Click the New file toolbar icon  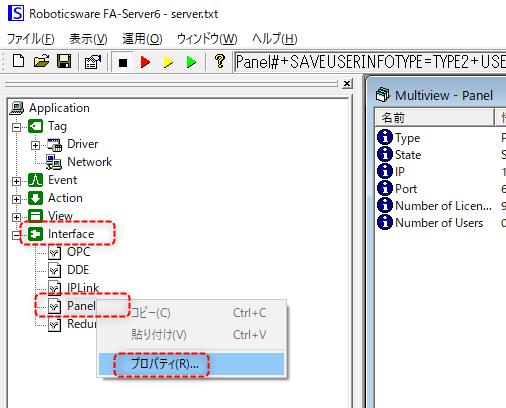[18, 62]
